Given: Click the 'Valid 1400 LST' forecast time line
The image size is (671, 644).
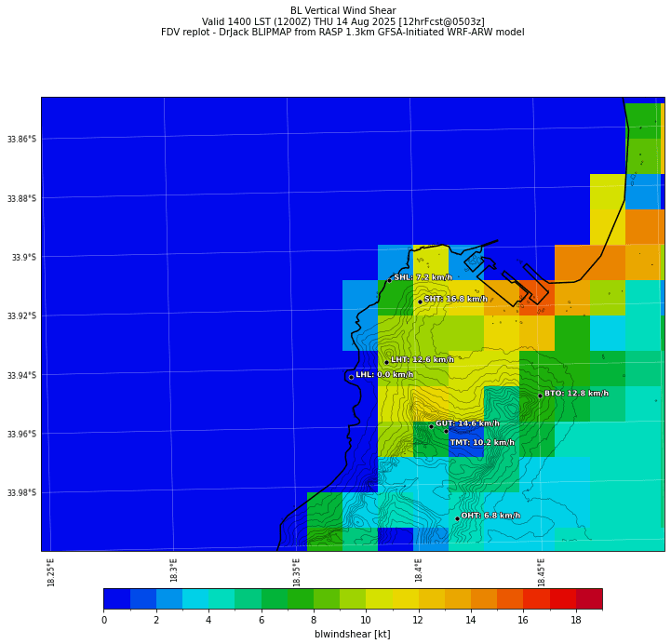Looking at the screenshot, I should (x=343, y=21).
